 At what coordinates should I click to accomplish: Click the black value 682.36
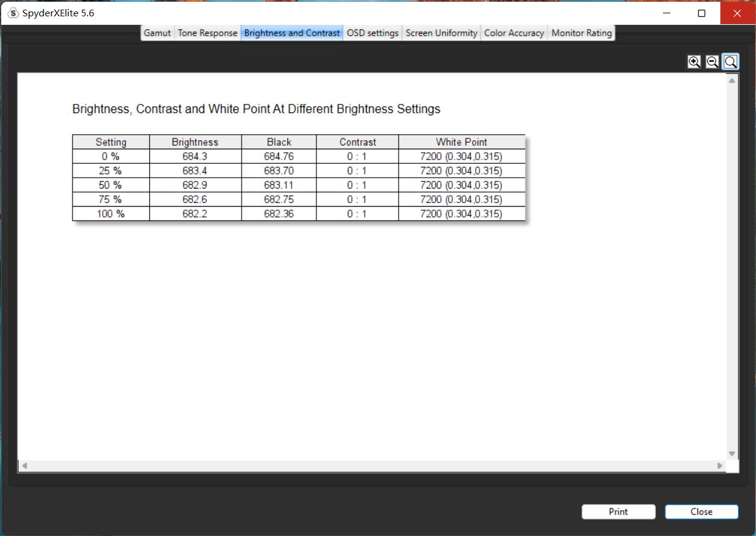pyautogui.click(x=279, y=214)
